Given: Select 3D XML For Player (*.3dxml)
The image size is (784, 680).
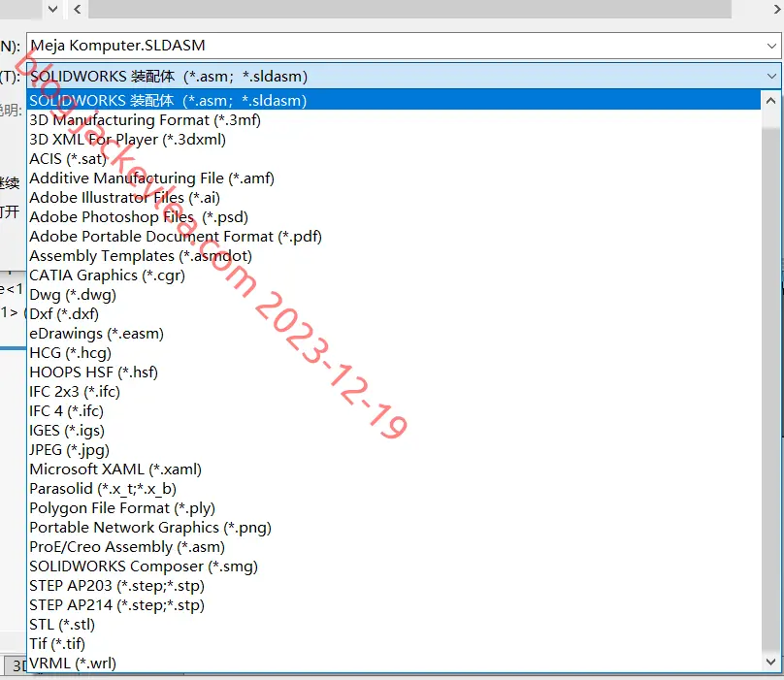Looking at the screenshot, I should coord(394,140).
